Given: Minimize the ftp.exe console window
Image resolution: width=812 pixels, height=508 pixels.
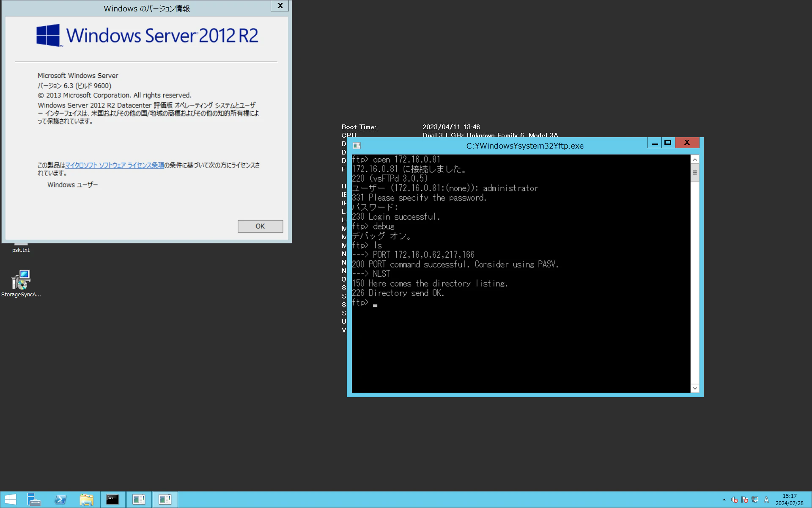Looking at the screenshot, I should (655, 143).
